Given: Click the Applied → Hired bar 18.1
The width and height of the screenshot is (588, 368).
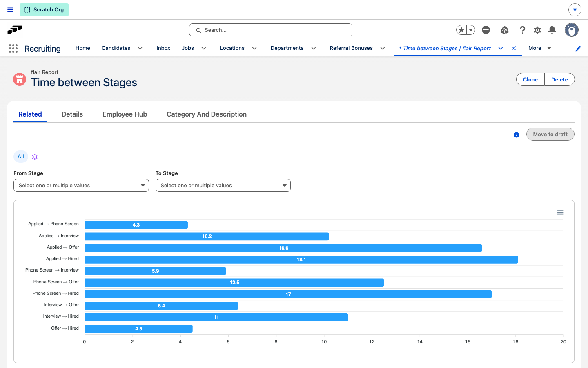Looking at the screenshot, I should 301,260.
